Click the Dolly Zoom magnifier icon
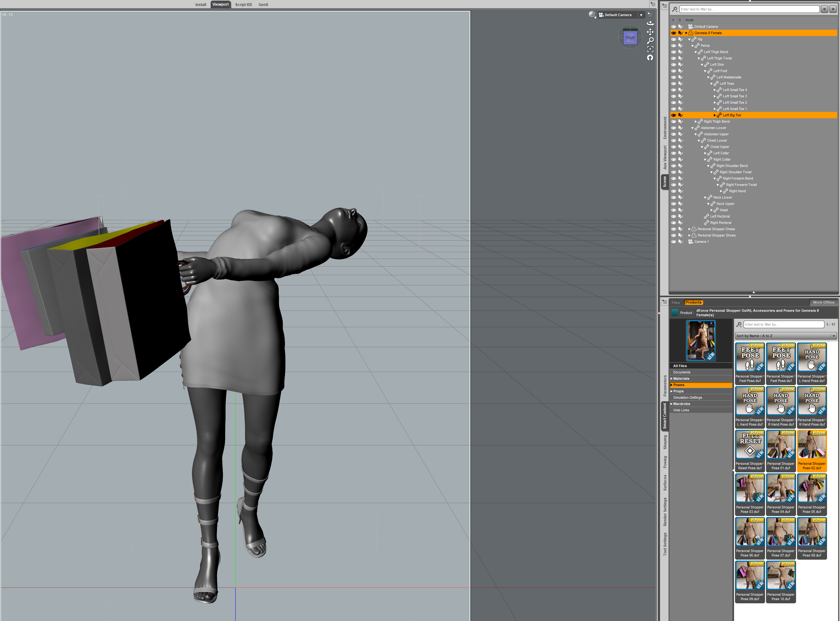This screenshot has height=621, width=840. [650, 40]
